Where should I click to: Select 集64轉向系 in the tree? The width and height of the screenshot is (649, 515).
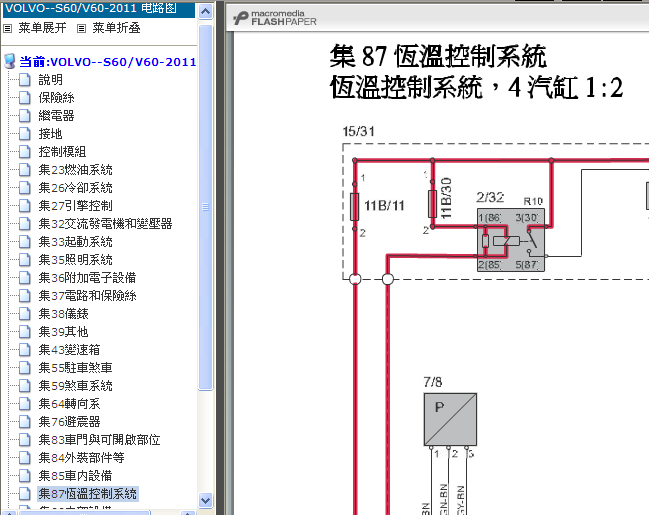coord(69,404)
